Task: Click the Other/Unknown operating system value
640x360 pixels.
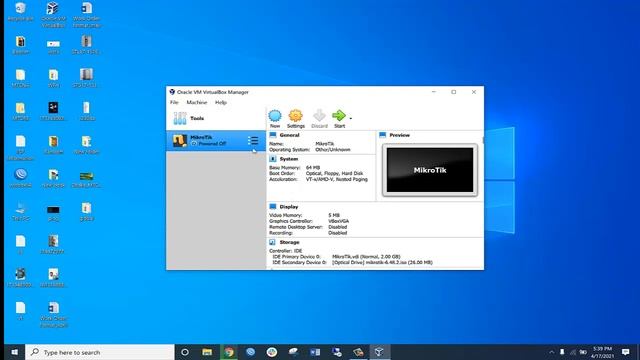Action: [x=333, y=149]
